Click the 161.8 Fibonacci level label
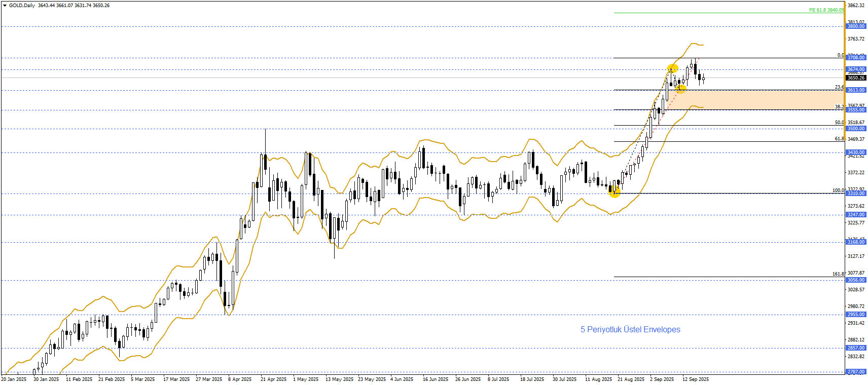This screenshot has height=385, width=868. point(838,274)
